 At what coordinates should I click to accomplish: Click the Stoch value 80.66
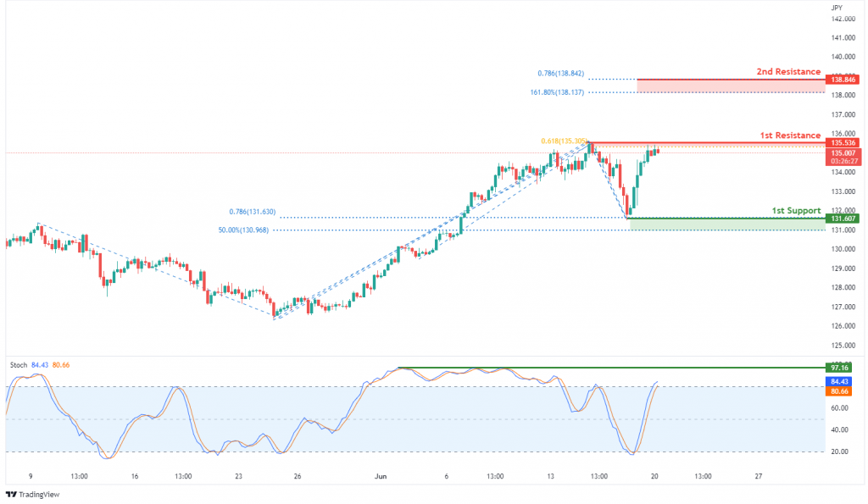(61, 365)
